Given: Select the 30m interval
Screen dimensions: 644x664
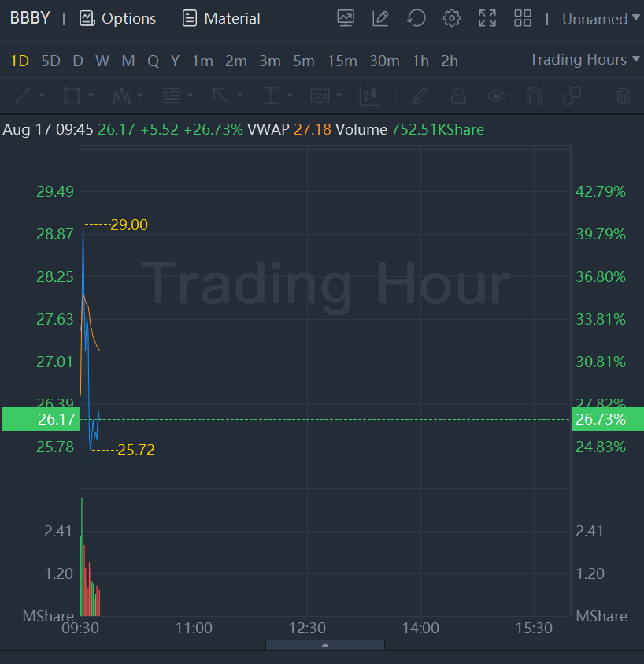Looking at the screenshot, I should pos(384,61).
